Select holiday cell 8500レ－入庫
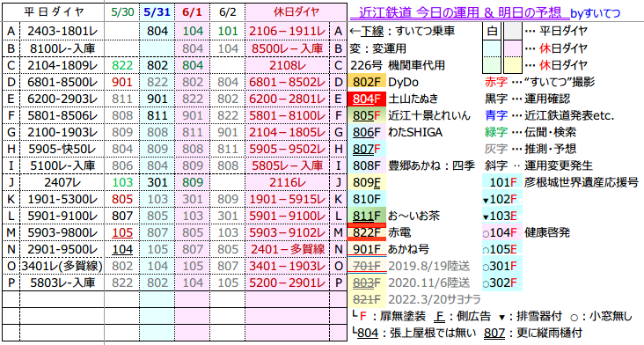 click(288, 48)
